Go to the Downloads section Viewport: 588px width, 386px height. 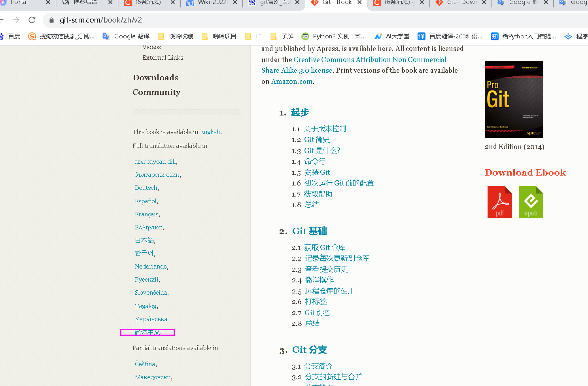point(155,78)
